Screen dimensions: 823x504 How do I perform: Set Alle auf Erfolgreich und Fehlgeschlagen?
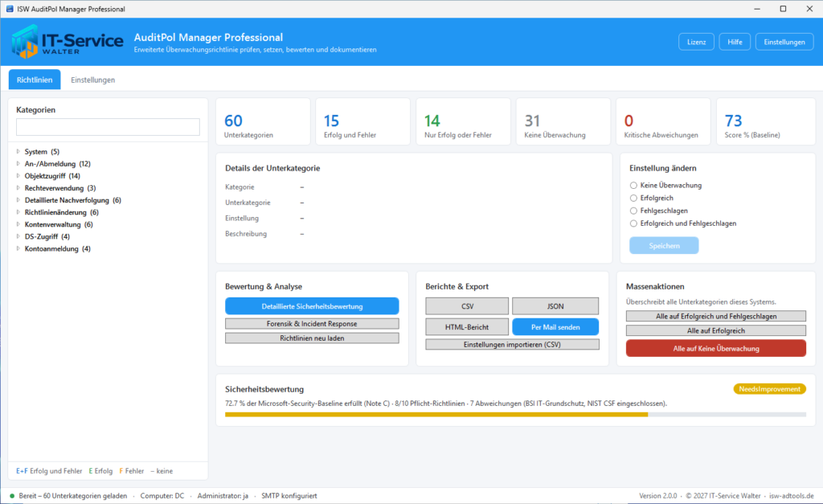716,316
